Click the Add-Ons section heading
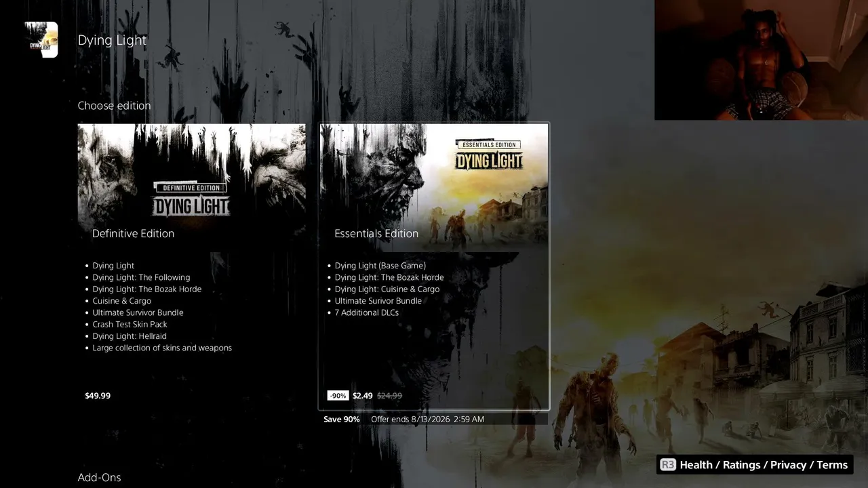Screen dimensions: 868x488 [x=99, y=478]
